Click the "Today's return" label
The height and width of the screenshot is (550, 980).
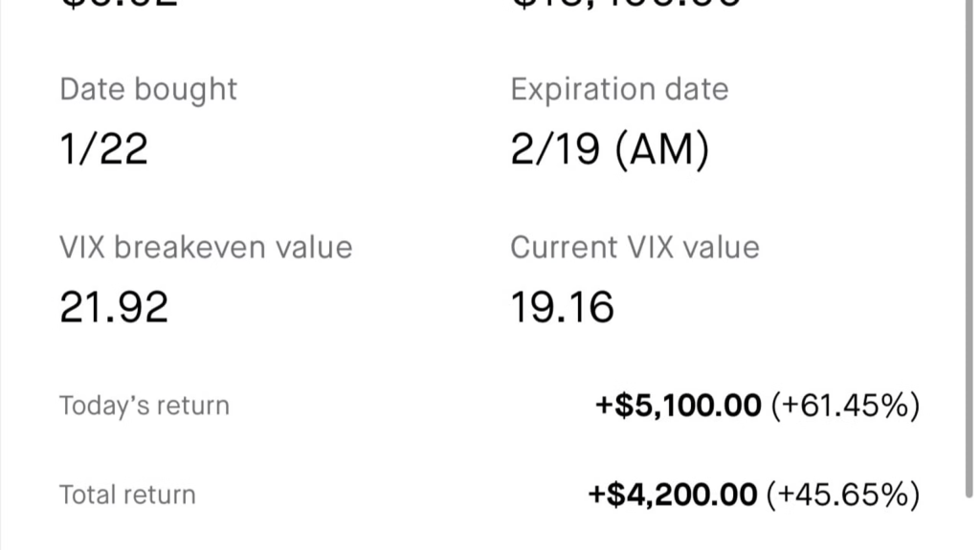click(x=145, y=406)
